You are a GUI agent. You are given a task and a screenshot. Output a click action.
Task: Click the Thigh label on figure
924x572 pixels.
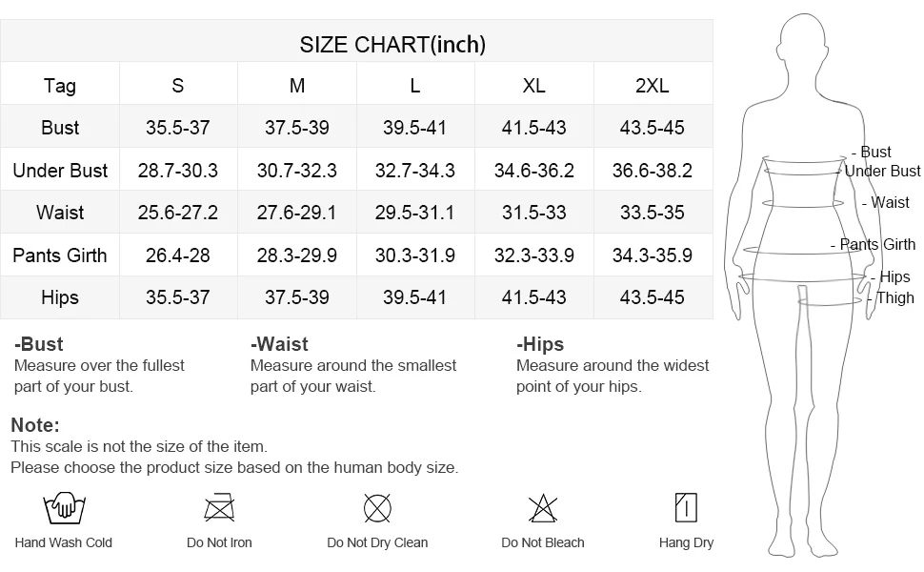[892, 298]
